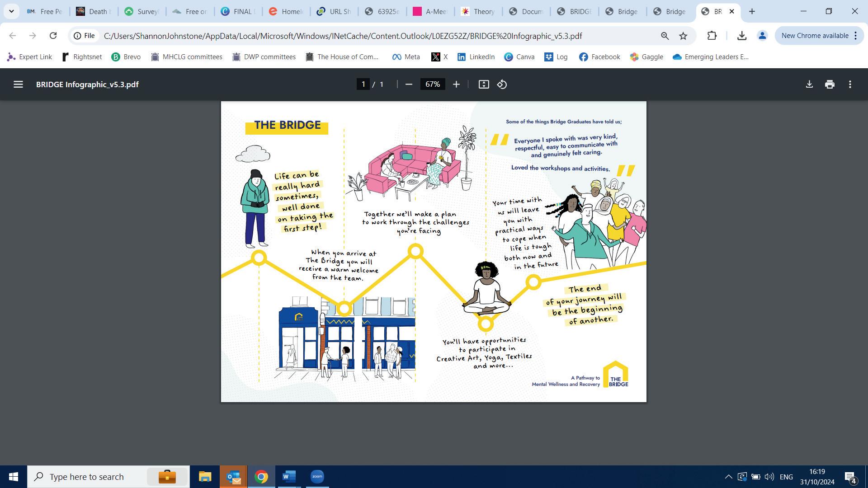
Task: Expand the tab search dropdown arrow
Action: point(11,11)
